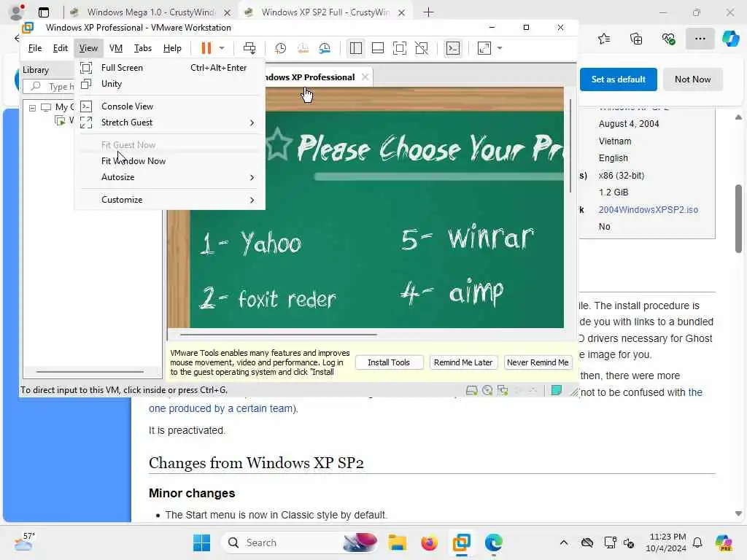Click Edge Browser essentials heart icon
Image resolution: width=747 pixels, height=560 pixels.
(x=668, y=39)
